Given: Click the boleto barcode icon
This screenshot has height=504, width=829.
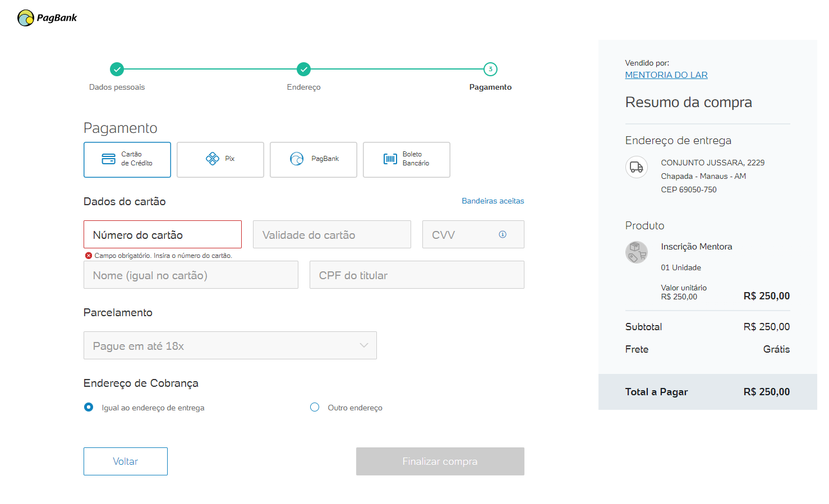Looking at the screenshot, I should tap(390, 159).
